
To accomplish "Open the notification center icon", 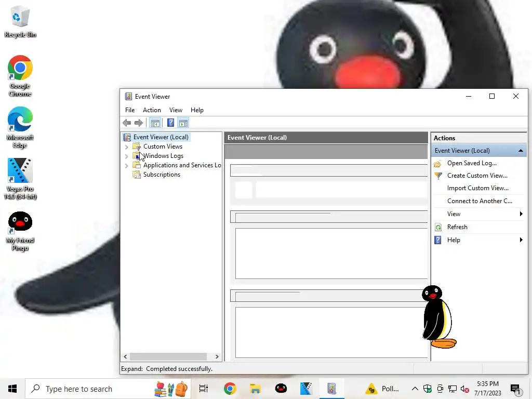I will (516, 389).
